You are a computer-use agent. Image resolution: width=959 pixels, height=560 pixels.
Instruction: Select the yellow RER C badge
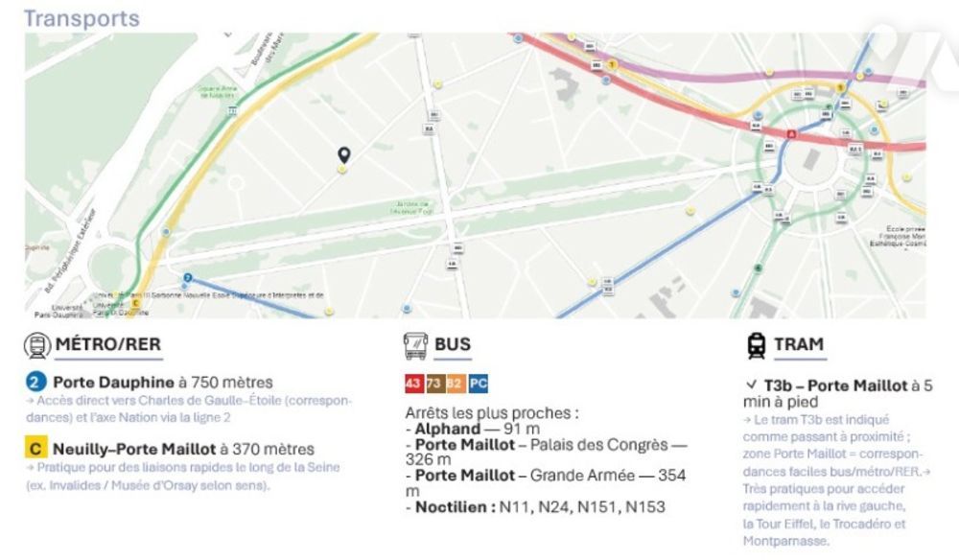click(36, 448)
